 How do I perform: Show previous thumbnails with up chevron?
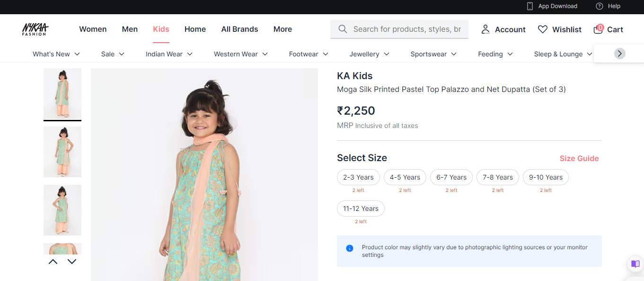[x=53, y=261]
